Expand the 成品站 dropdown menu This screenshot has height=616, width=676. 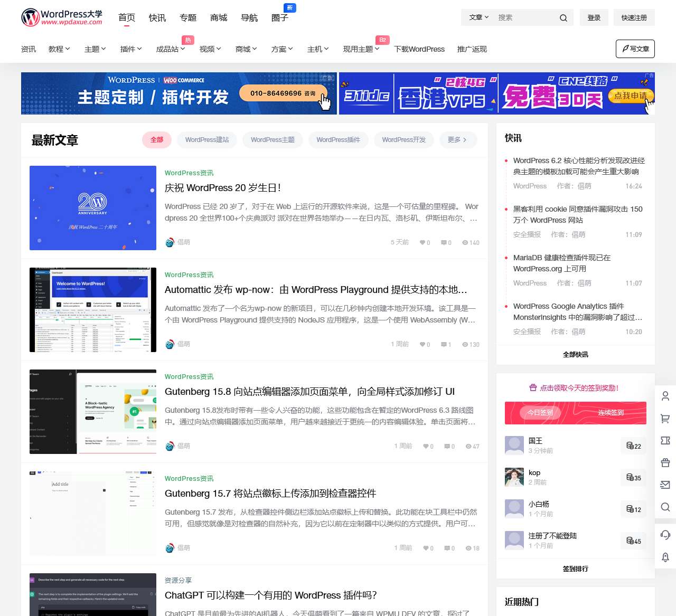[x=171, y=49]
